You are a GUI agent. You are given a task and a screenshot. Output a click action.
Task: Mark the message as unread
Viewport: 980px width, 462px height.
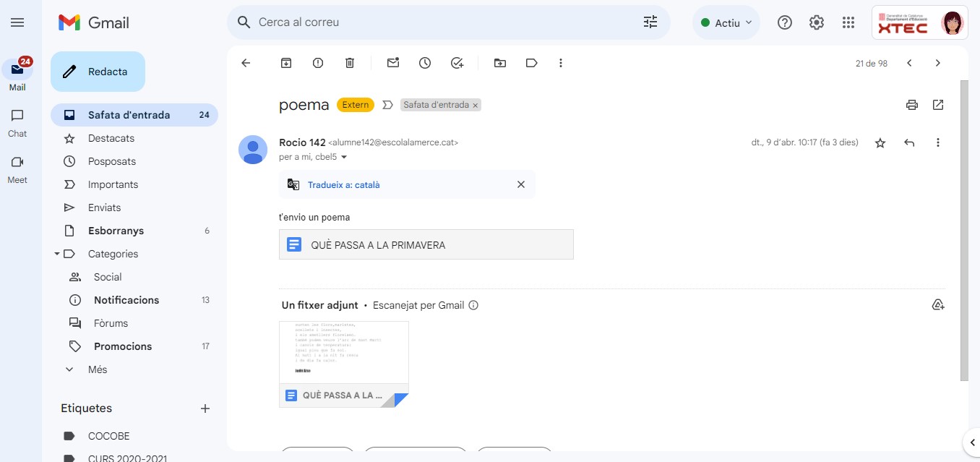(393, 63)
